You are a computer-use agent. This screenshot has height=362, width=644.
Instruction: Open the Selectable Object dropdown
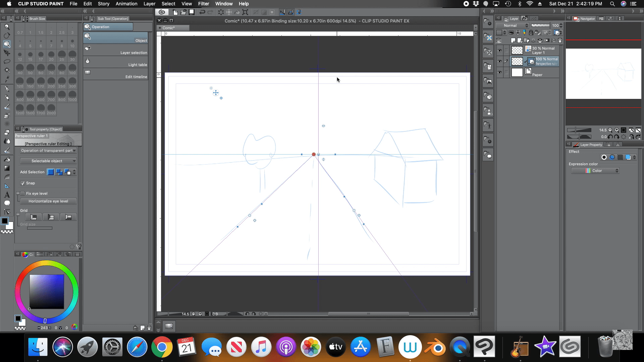[x=48, y=161]
